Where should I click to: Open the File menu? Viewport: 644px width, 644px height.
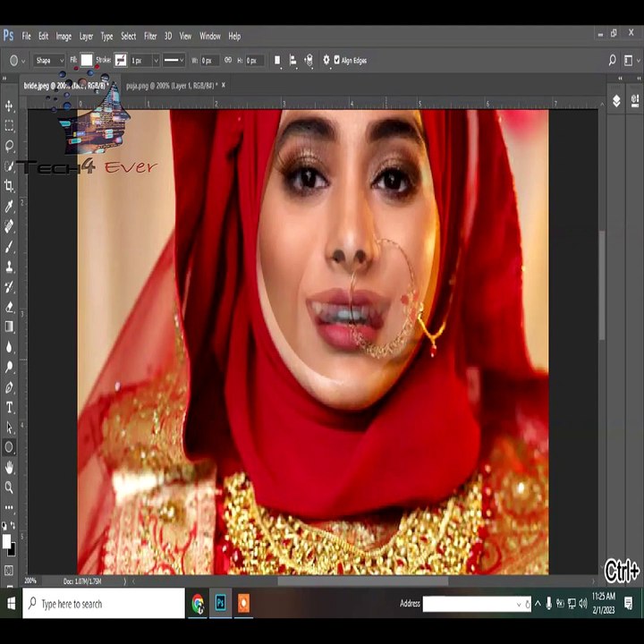point(26,36)
